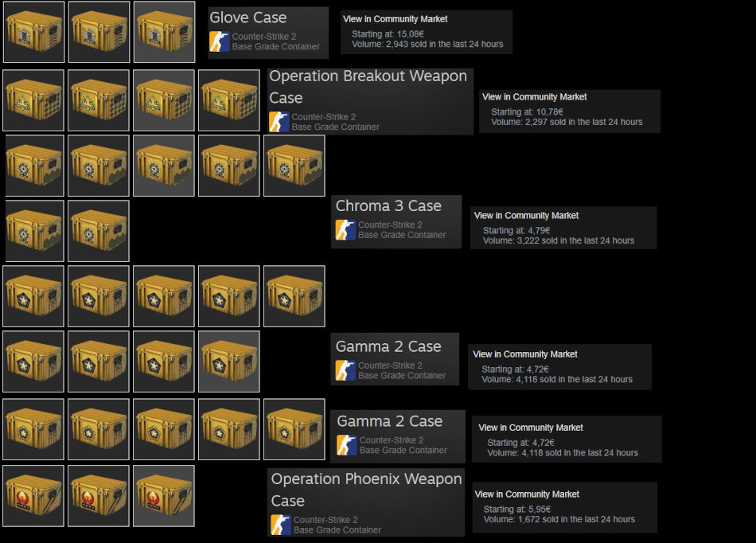
Task: Open the upper Gamma 2 Community Market link
Action: (x=525, y=354)
